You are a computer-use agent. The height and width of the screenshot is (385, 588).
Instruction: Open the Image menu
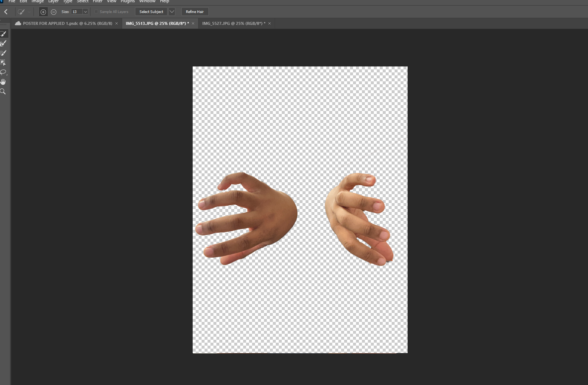[37, 1]
